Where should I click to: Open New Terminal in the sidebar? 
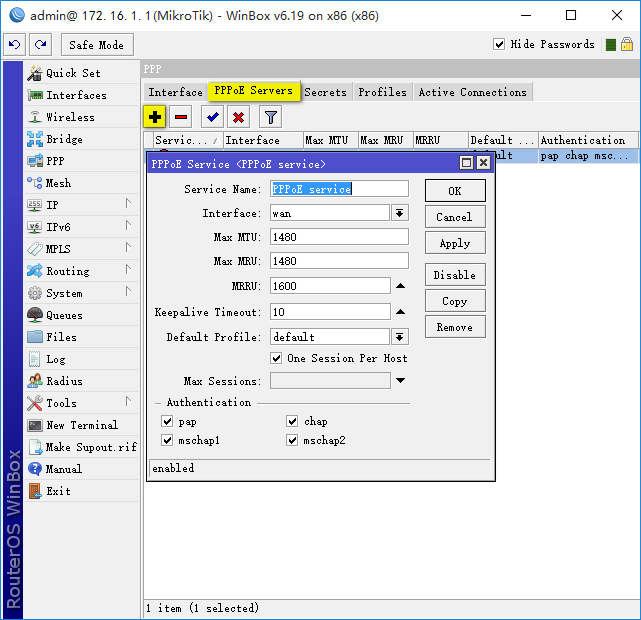(x=82, y=425)
